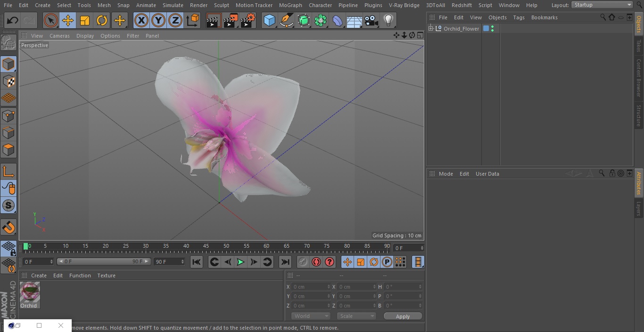Toggle Z axis lock
This screenshot has height=332, width=644.
pos(175,20)
